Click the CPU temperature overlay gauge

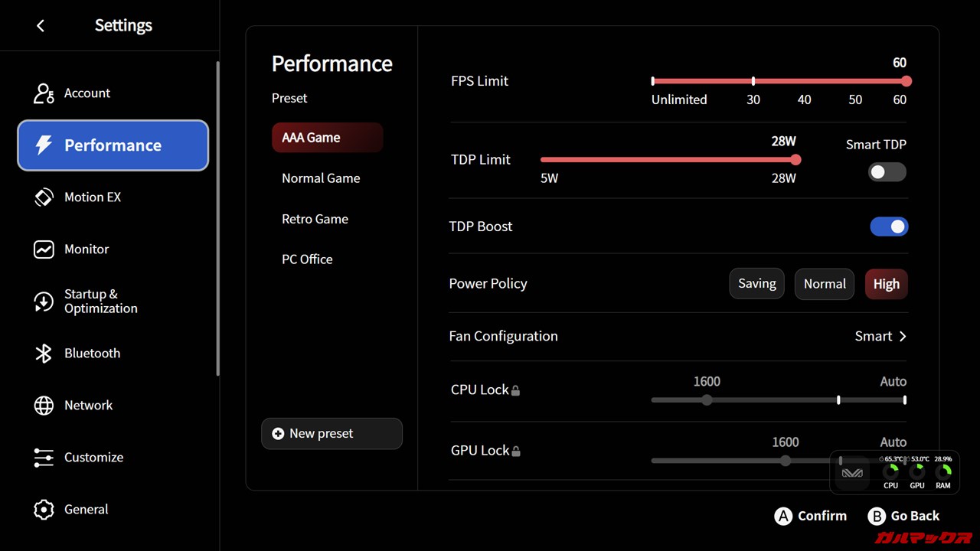click(890, 472)
